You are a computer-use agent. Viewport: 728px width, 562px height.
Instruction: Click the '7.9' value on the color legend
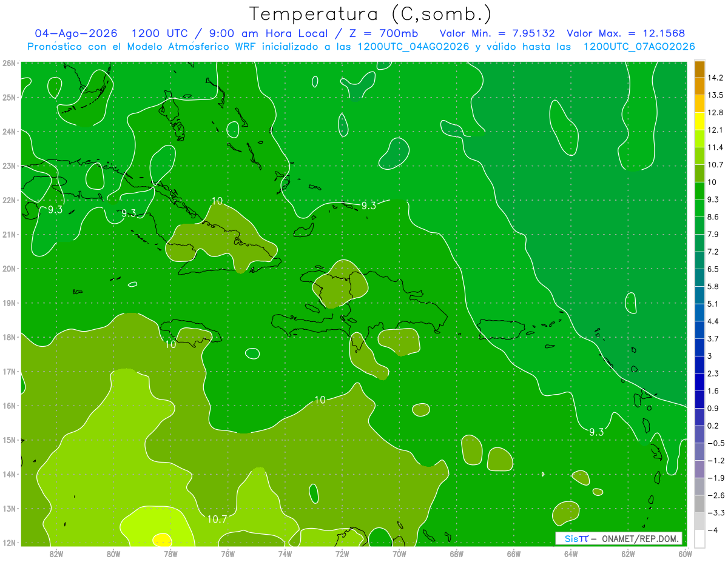click(x=713, y=235)
